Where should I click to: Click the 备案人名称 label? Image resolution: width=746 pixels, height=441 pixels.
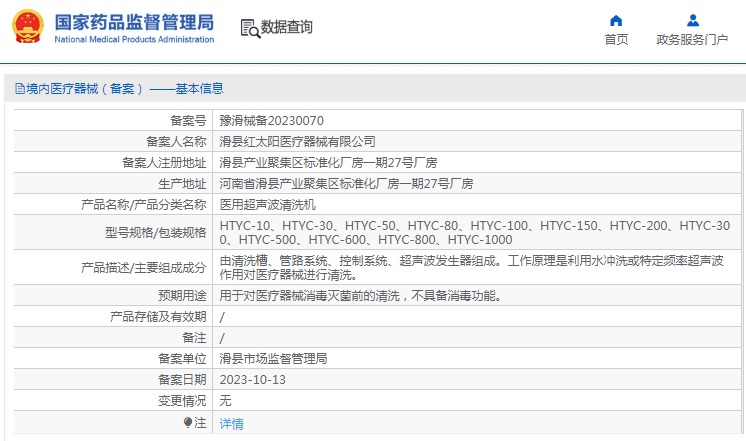point(176,142)
